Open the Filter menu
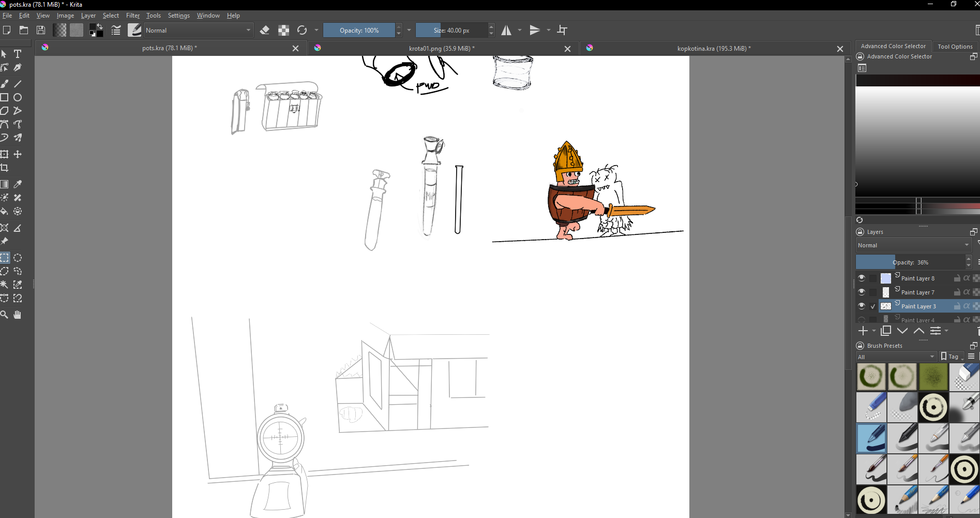 (x=133, y=16)
